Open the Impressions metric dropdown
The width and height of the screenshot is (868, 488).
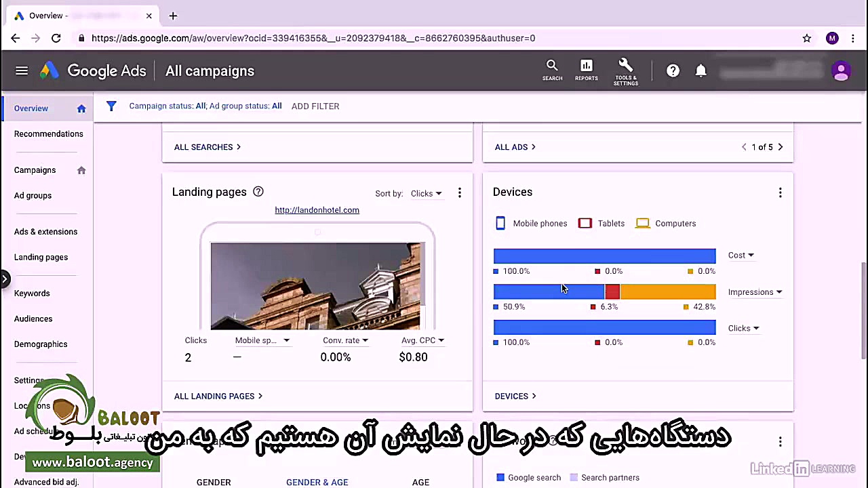(755, 291)
